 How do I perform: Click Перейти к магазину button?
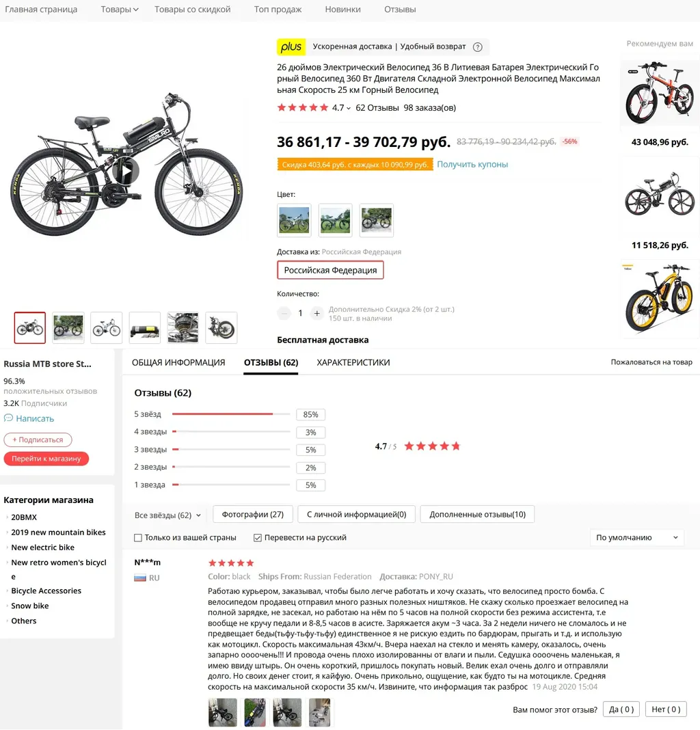(x=46, y=459)
